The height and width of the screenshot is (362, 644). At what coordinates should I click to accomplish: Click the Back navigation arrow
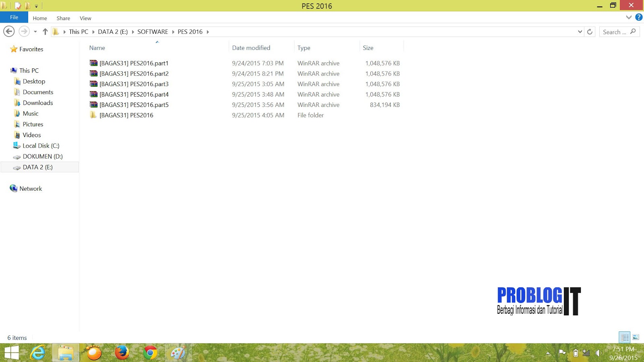pyautogui.click(x=9, y=31)
